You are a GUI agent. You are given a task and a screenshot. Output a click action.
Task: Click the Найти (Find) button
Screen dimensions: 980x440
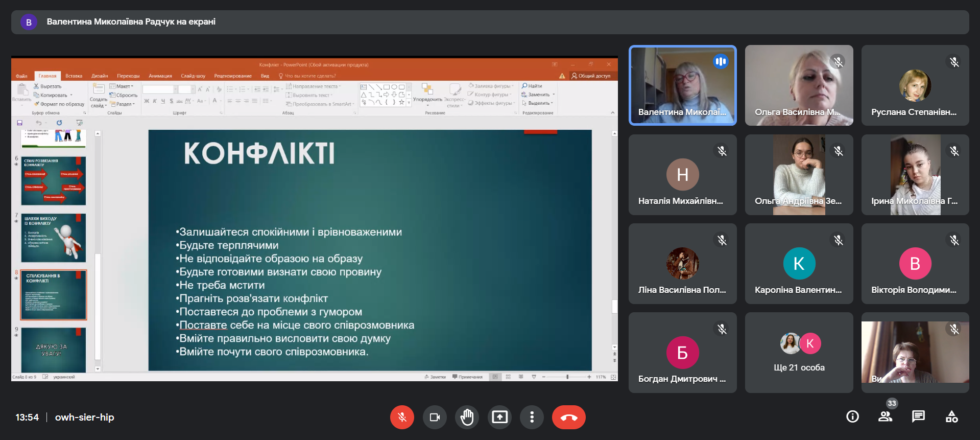pyautogui.click(x=532, y=86)
